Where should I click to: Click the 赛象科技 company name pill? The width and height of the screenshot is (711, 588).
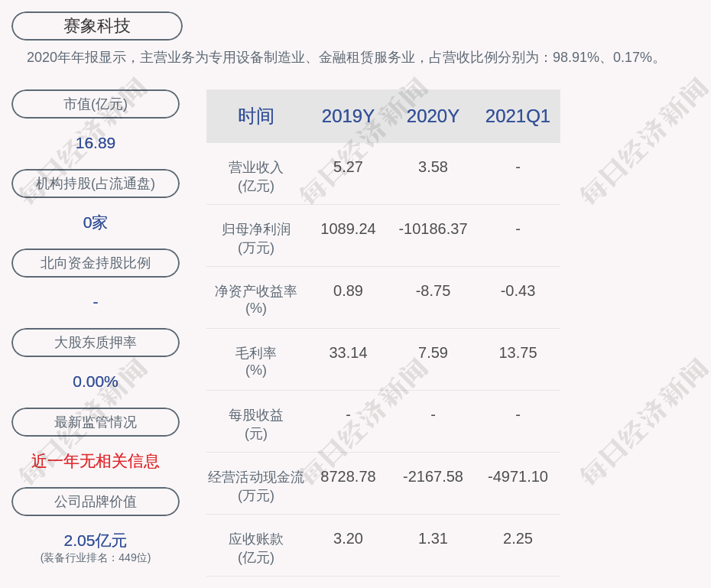97,26
